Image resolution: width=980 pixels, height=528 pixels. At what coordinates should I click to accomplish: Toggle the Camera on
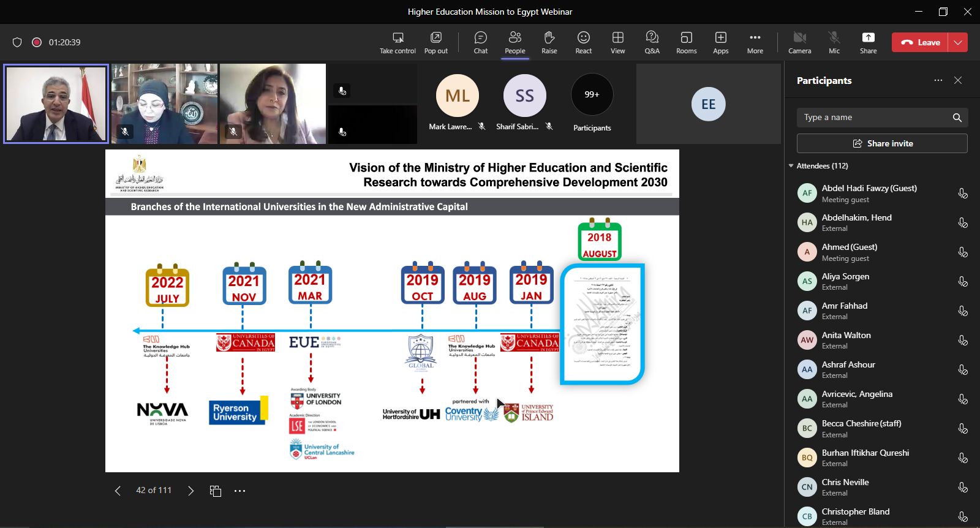coord(799,42)
